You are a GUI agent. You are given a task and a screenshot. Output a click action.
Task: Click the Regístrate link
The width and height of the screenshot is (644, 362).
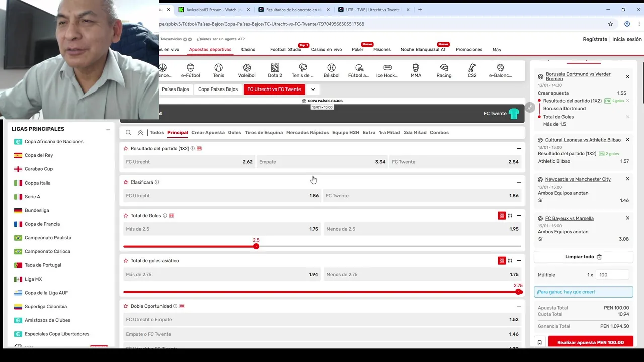pyautogui.click(x=595, y=39)
